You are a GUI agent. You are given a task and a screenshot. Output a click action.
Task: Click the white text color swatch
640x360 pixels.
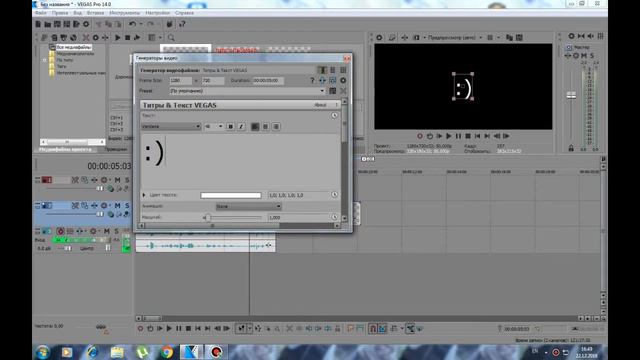click(231, 195)
